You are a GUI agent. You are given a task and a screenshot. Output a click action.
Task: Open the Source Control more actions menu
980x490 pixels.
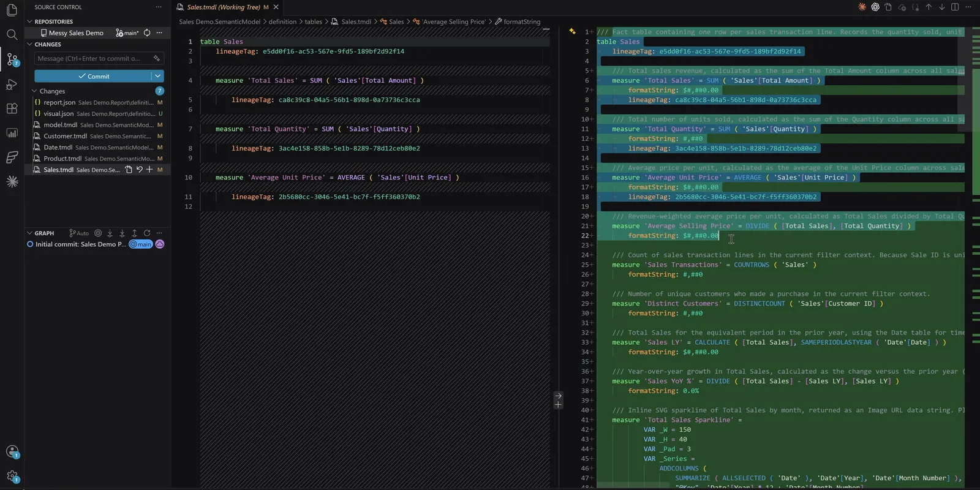pyautogui.click(x=159, y=7)
